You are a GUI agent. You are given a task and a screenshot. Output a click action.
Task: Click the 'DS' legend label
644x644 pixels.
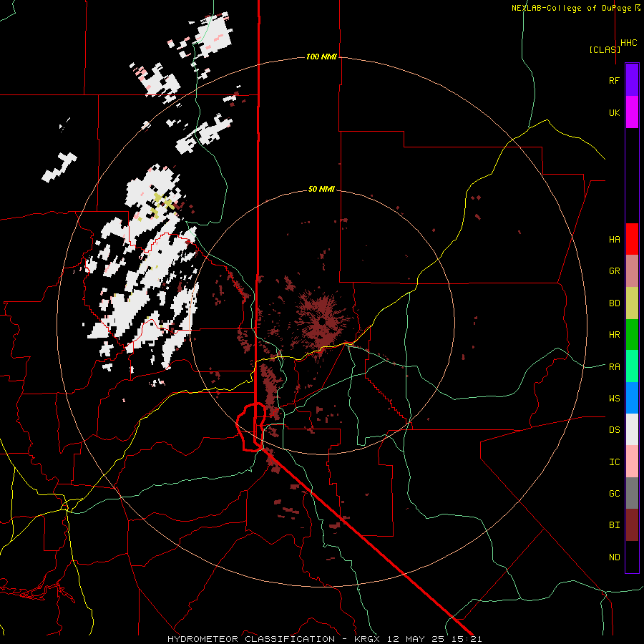pyautogui.click(x=614, y=430)
